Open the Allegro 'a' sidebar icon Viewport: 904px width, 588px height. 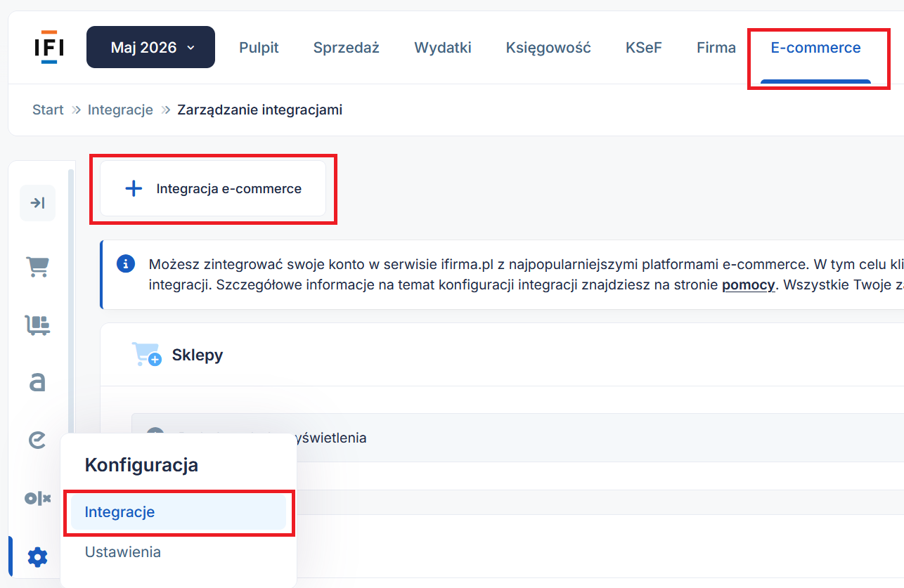37,382
